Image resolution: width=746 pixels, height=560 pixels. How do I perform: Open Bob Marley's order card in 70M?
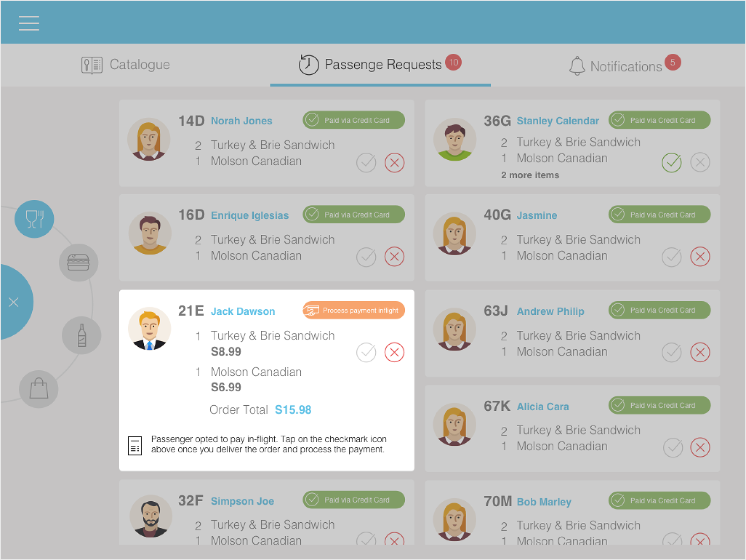(x=572, y=512)
